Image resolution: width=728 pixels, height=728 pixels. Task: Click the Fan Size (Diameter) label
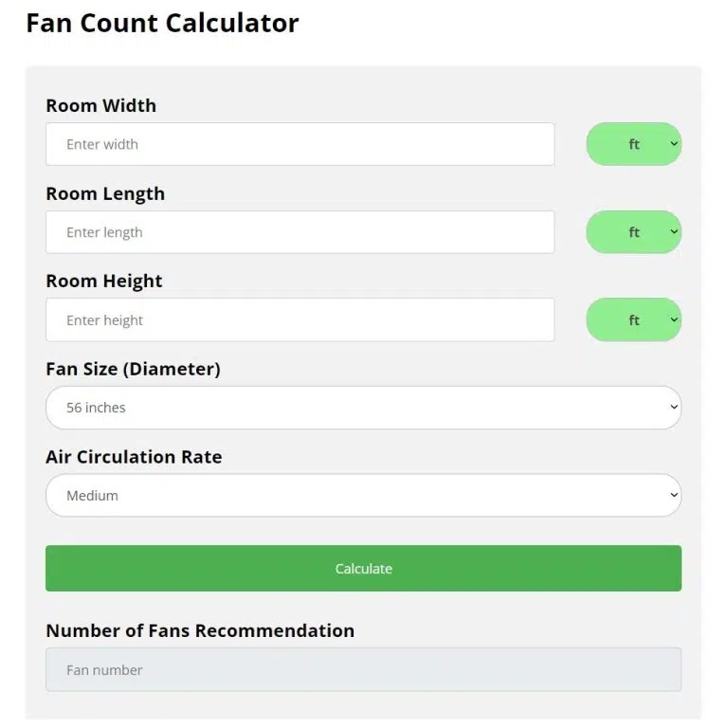(x=133, y=369)
